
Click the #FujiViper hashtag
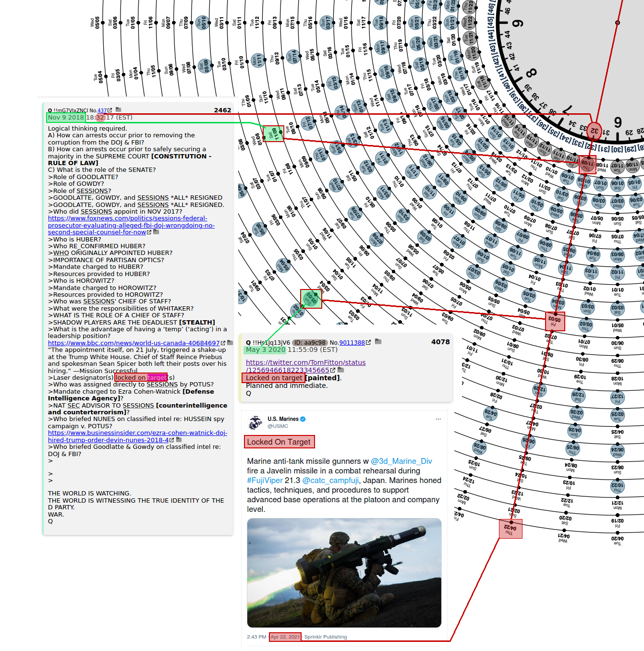(x=265, y=481)
